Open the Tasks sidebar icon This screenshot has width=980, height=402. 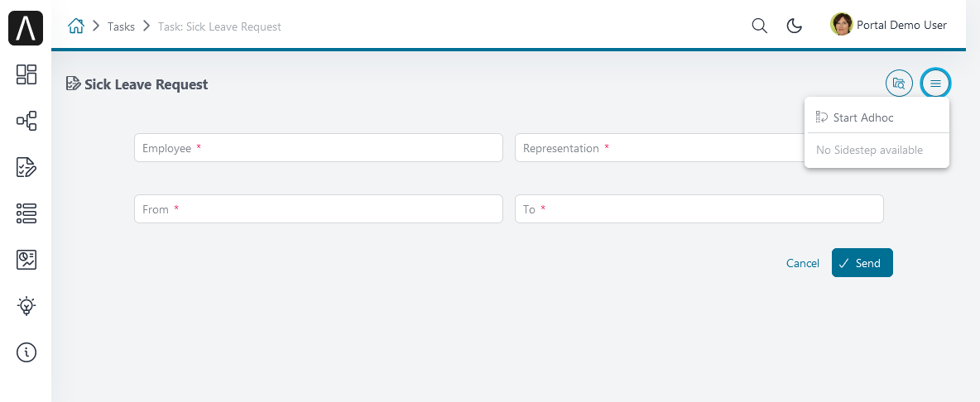coord(26,167)
